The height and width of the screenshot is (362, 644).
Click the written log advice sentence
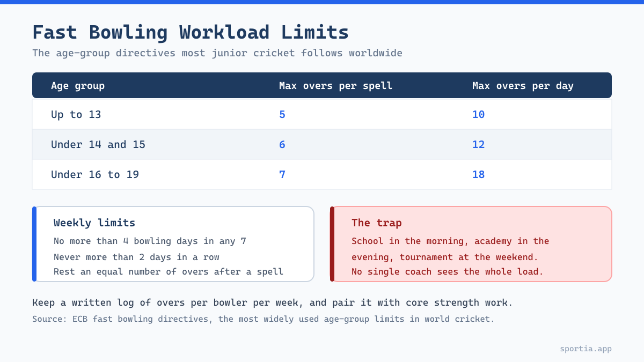pos(273,302)
